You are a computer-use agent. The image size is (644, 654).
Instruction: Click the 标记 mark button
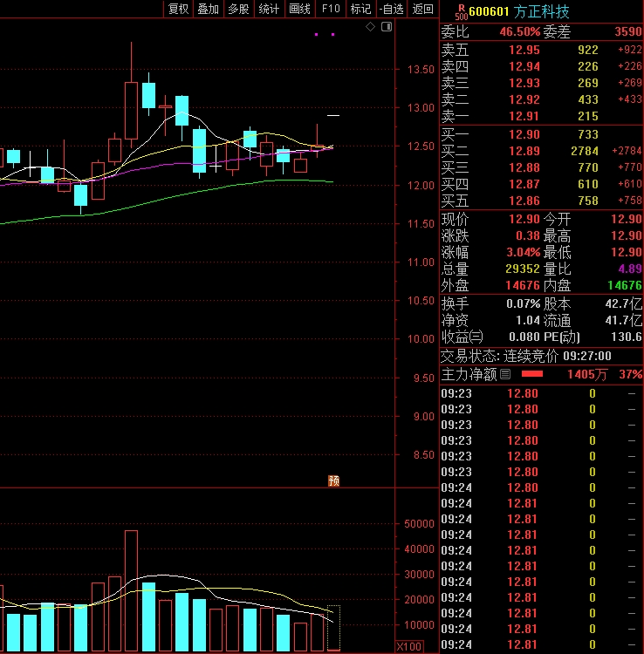(361, 9)
